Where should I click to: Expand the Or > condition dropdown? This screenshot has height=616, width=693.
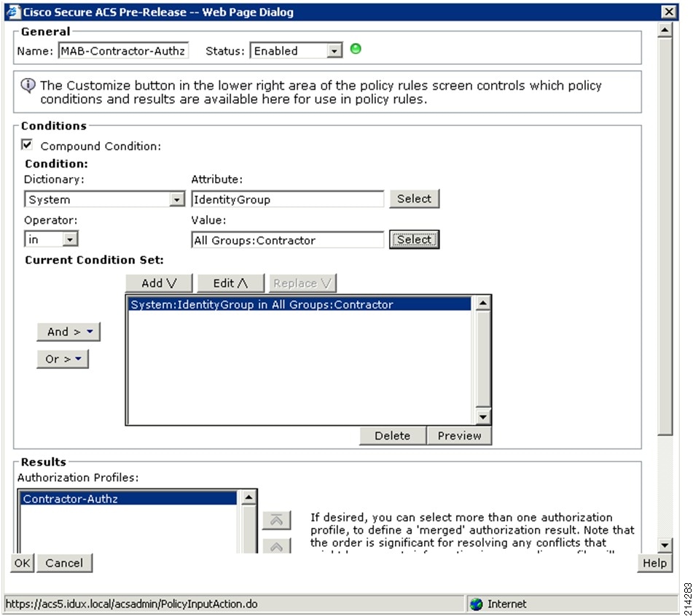[x=63, y=359]
